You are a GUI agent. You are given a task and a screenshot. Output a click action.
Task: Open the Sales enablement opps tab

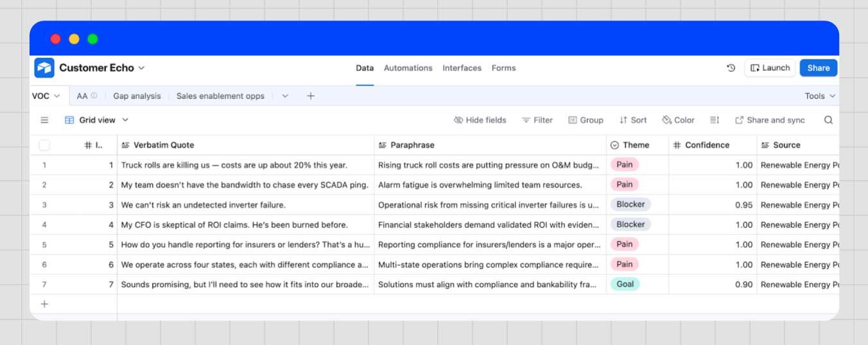(220, 96)
